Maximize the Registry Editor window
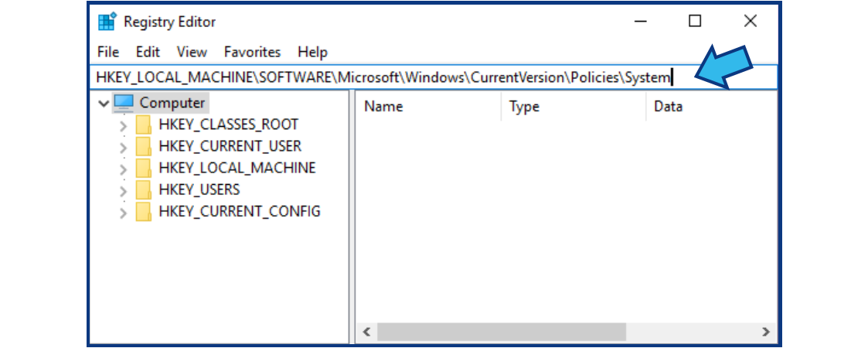Viewport: 868px width, 348px height. (x=695, y=22)
